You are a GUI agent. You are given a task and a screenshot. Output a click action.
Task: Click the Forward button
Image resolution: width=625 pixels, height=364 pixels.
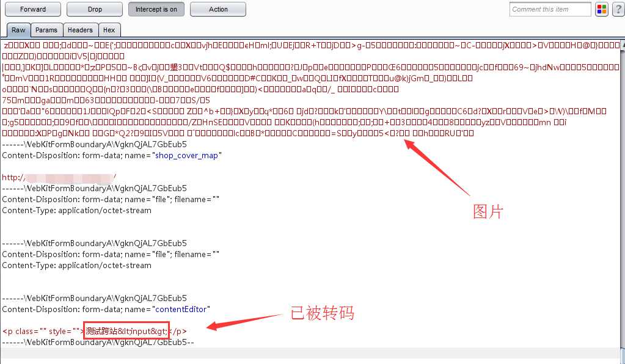point(33,9)
